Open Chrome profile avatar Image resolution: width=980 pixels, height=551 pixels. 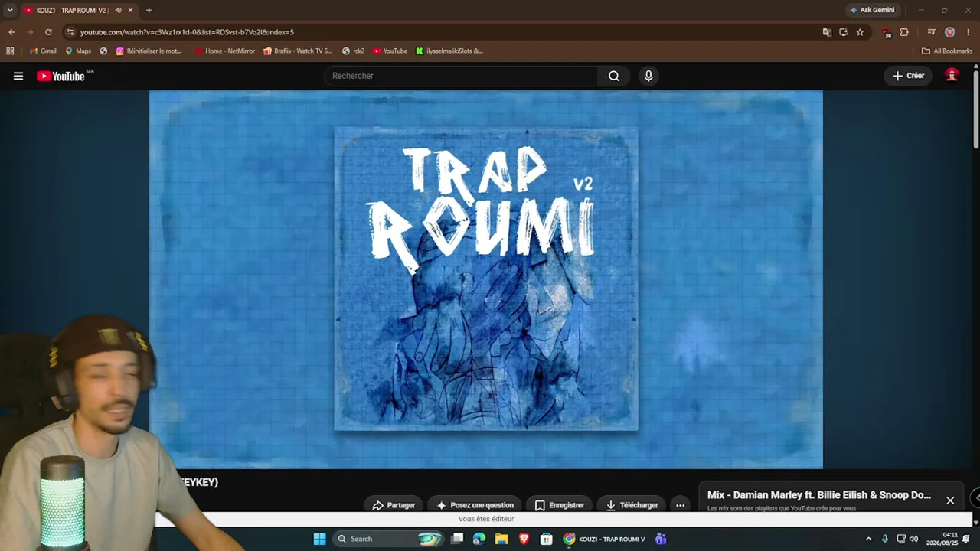pyautogui.click(x=949, y=32)
